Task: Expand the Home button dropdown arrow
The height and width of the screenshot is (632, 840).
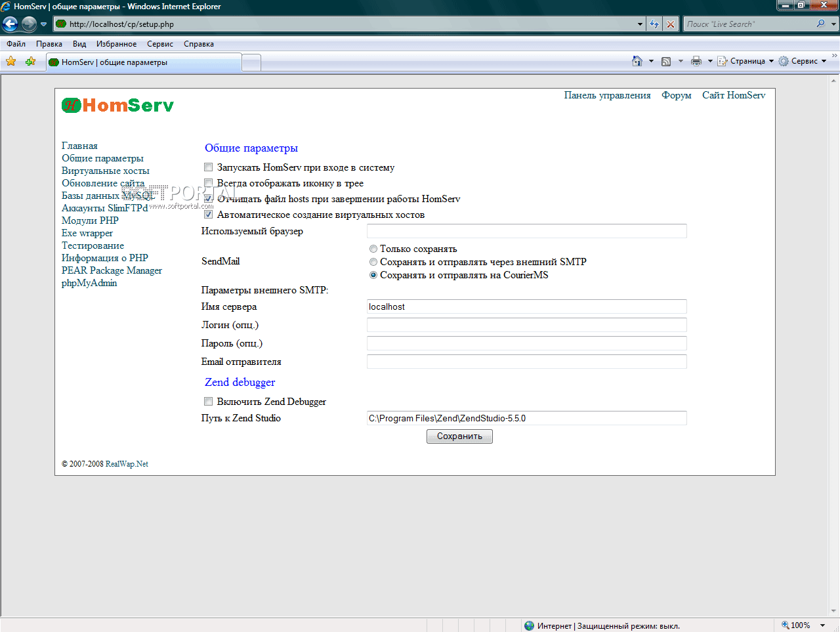Action: (651, 61)
